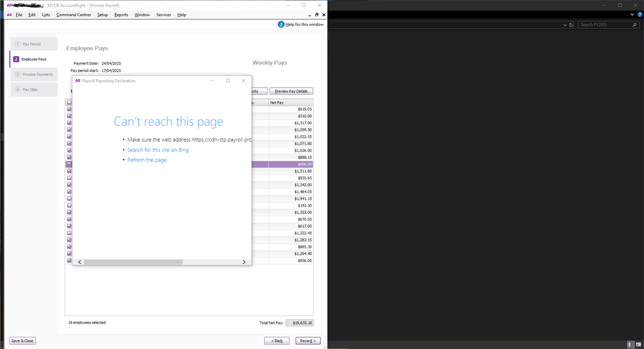
Task: Expand the File Explorer address history dropdown
Action: click(x=565, y=25)
